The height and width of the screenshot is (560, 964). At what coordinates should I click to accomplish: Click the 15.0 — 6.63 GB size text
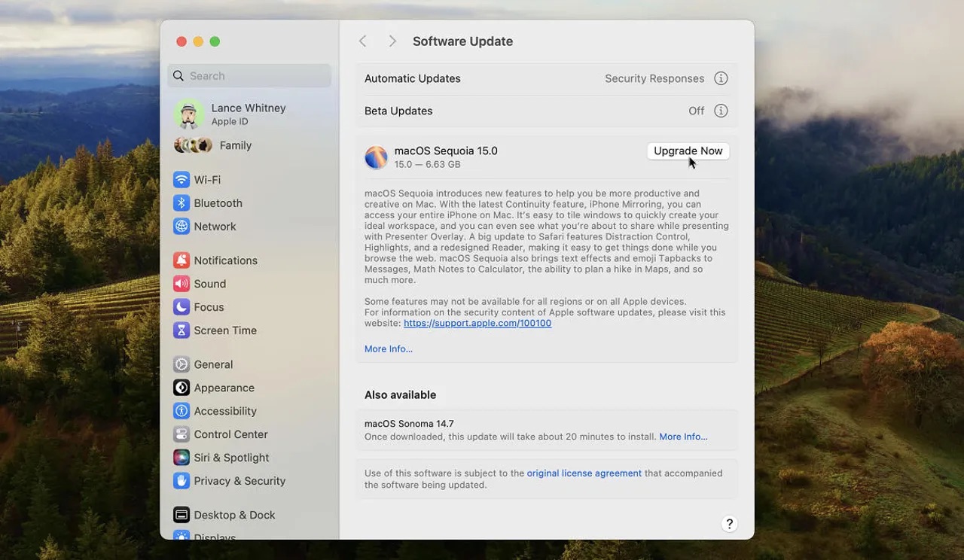(x=427, y=164)
